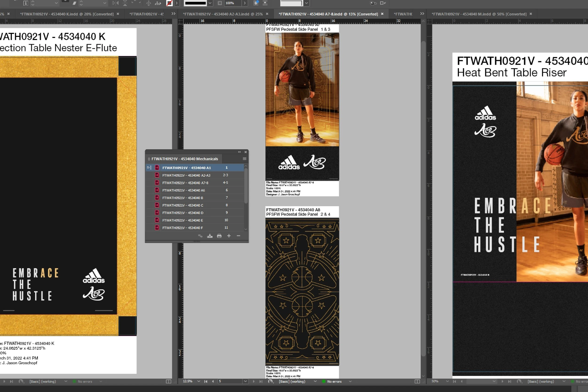Switch to the 4534040 A2-A3.indd tab

(x=223, y=14)
